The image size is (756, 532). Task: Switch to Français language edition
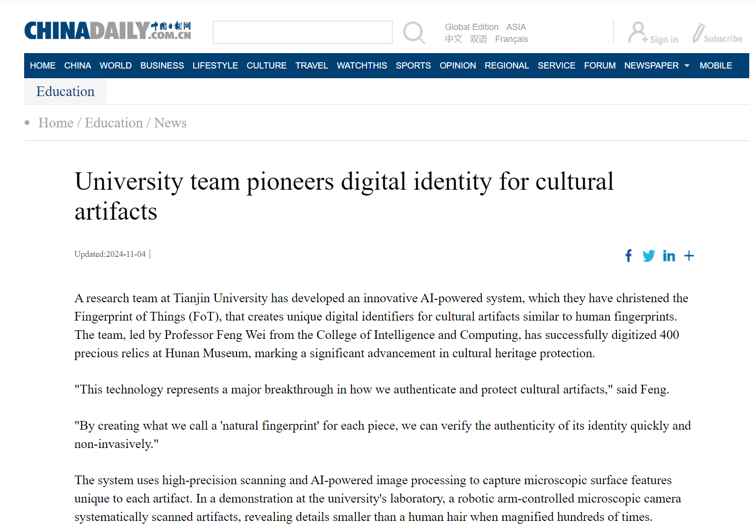coord(511,39)
